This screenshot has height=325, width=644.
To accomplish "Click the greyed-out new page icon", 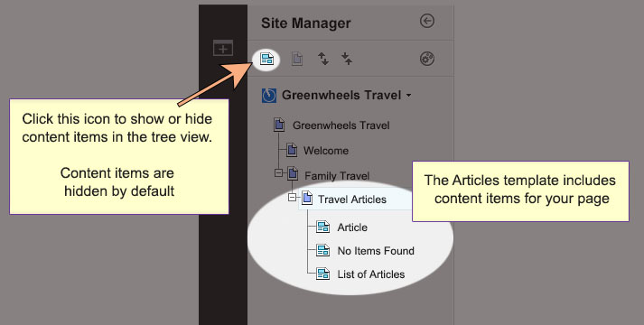I will [x=297, y=59].
